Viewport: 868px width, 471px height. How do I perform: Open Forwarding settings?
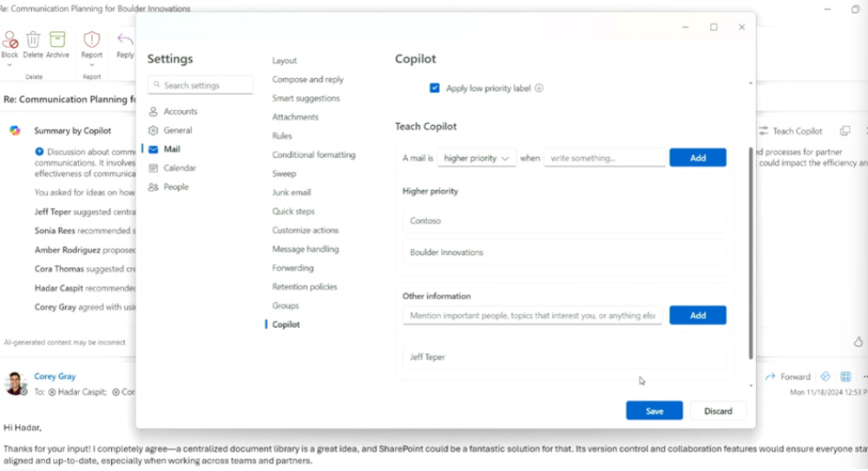(293, 268)
